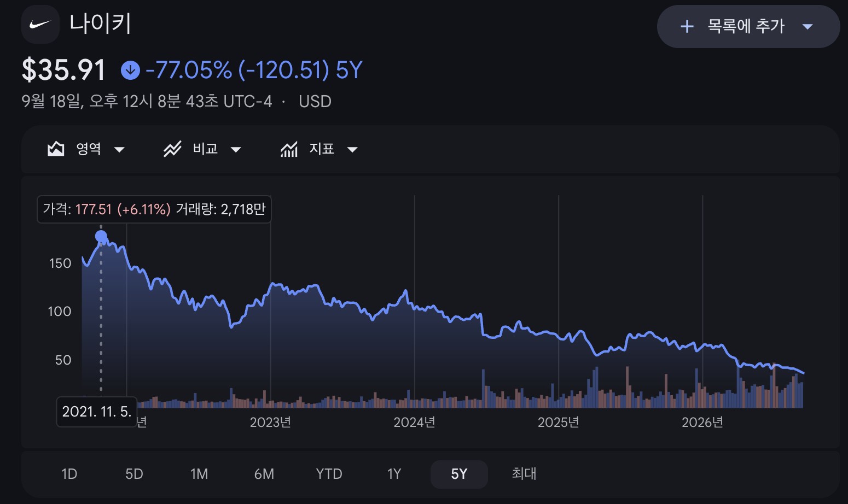Click the price tooltip showing 177.51
The width and height of the screenshot is (848, 504).
point(154,209)
